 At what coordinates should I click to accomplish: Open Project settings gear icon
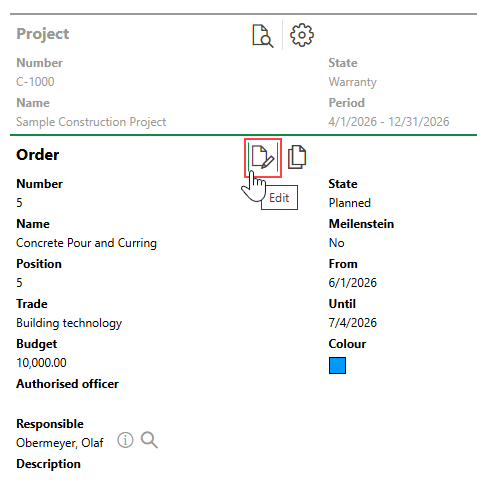(302, 35)
